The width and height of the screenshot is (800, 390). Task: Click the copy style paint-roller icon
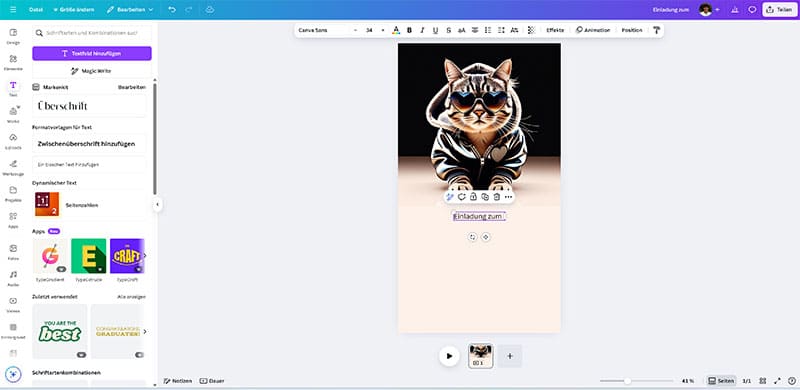coord(656,31)
